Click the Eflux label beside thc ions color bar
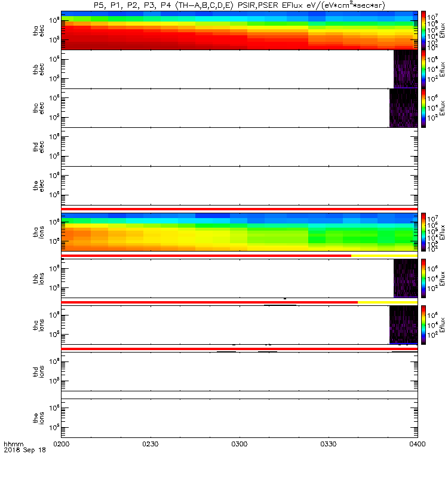448x478 pixels. pos(442,325)
